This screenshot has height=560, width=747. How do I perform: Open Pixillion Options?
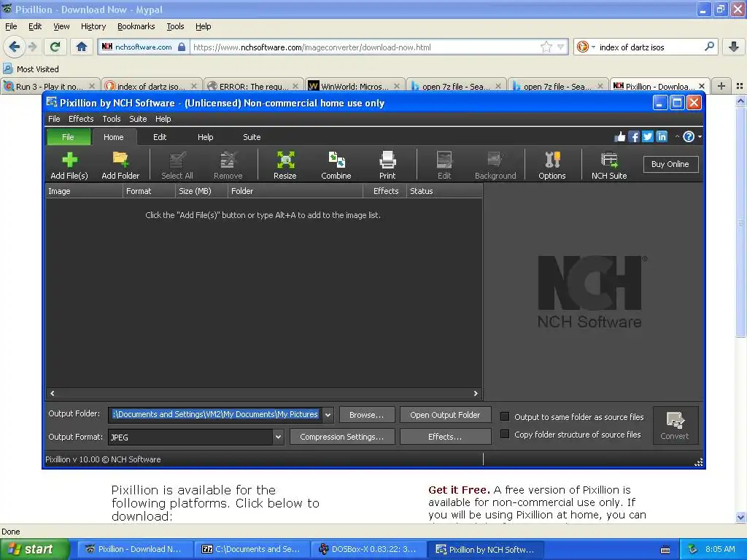pyautogui.click(x=552, y=166)
